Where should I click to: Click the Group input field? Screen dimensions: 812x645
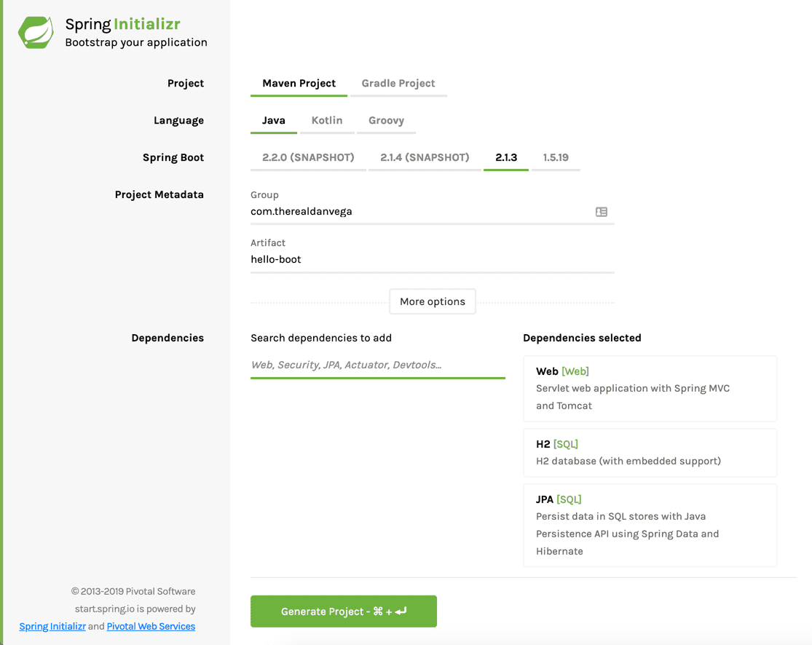pos(419,212)
